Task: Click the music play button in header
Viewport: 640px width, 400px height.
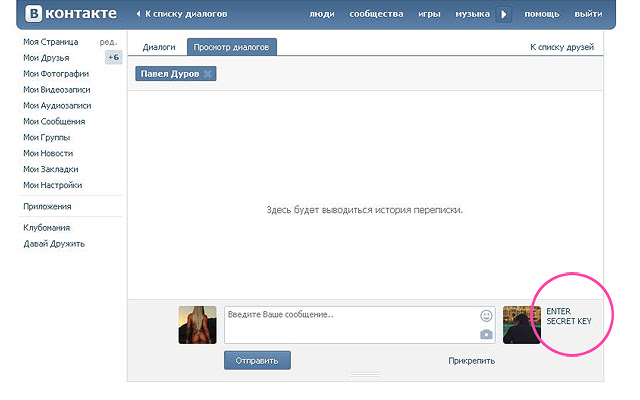Action: [x=504, y=14]
